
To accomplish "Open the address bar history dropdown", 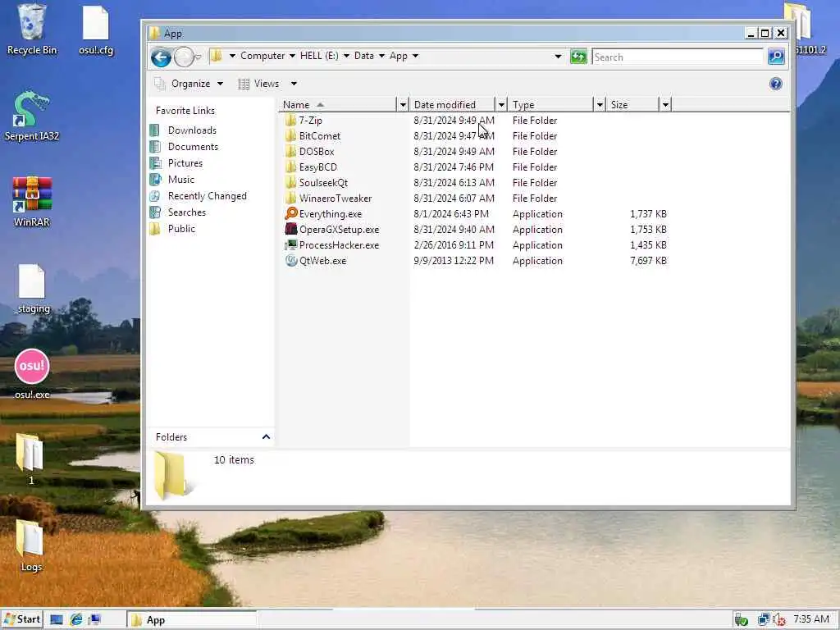I will click(558, 57).
